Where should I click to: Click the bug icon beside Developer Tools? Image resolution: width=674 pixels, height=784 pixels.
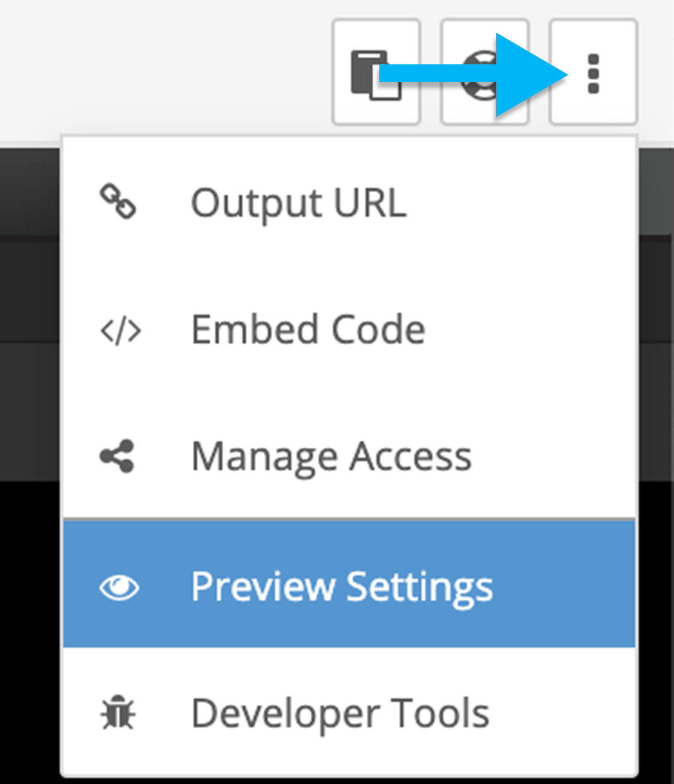[118, 712]
